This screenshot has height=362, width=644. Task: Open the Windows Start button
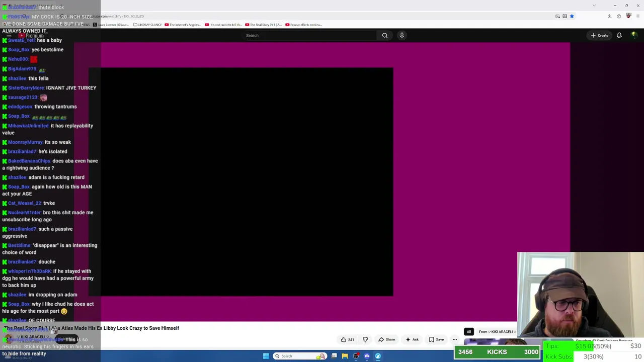pos(266,356)
